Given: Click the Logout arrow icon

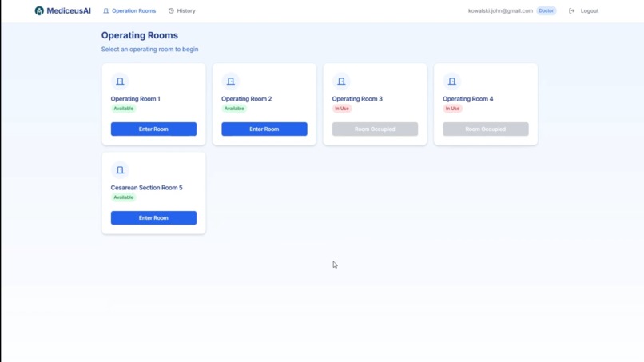Looking at the screenshot, I should 572,10.
